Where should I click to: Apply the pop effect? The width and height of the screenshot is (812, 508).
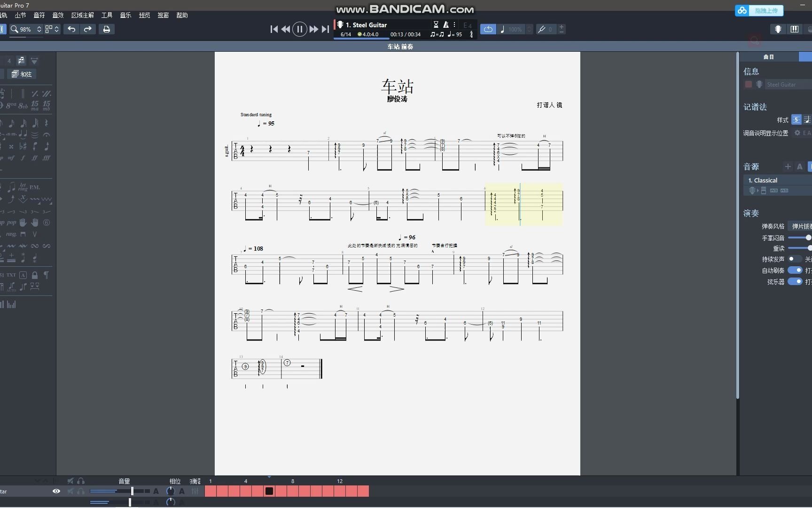click(x=11, y=222)
